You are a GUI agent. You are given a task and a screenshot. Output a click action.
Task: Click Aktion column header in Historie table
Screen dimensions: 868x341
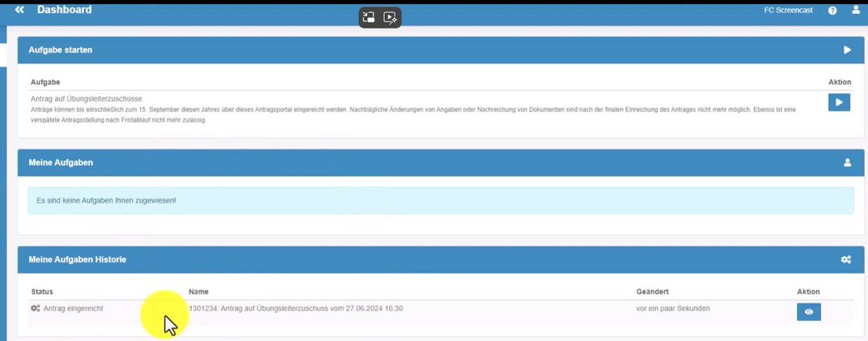808,291
